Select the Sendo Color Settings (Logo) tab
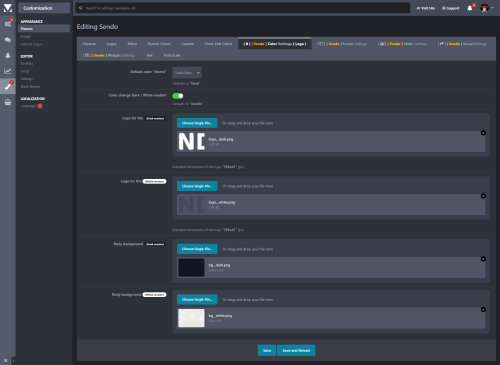This screenshot has height=365, width=500. coord(275,44)
